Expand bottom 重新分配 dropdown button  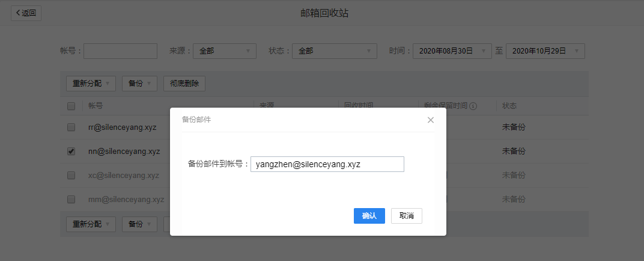[x=91, y=224]
